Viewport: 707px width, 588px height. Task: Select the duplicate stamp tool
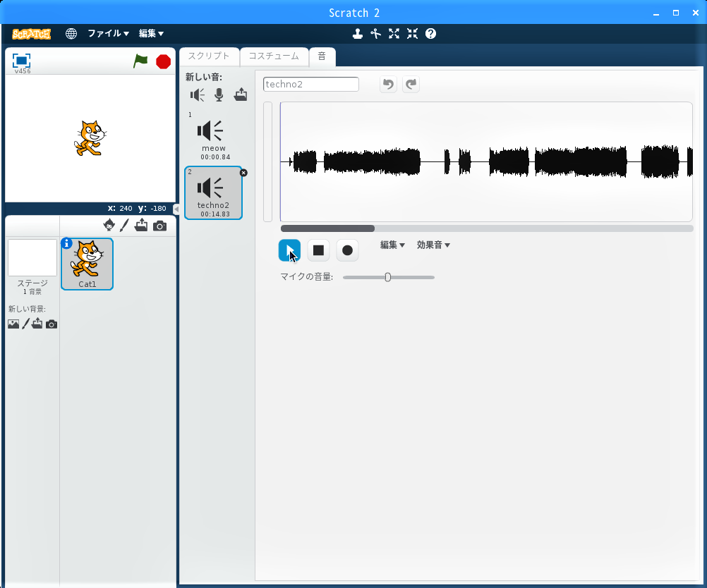point(358,34)
